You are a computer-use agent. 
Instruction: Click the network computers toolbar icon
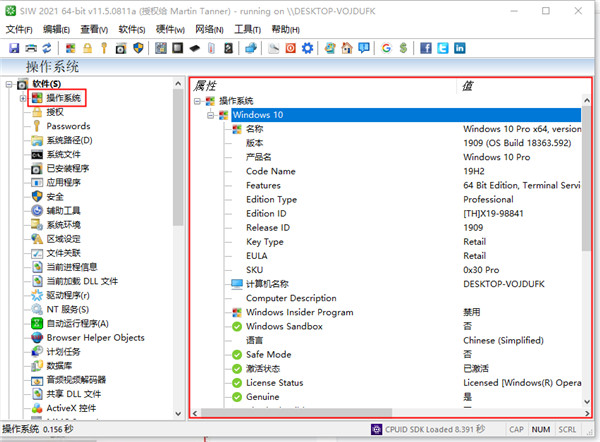251,48
